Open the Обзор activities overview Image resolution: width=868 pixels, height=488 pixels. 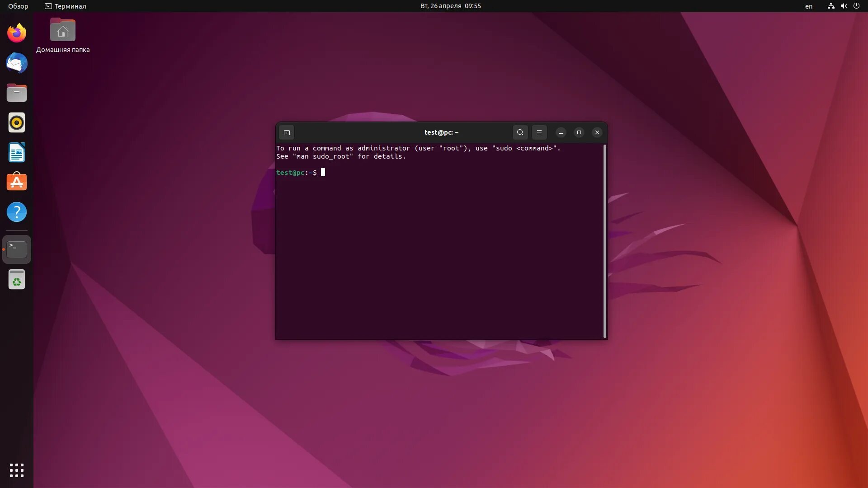pyautogui.click(x=18, y=6)
